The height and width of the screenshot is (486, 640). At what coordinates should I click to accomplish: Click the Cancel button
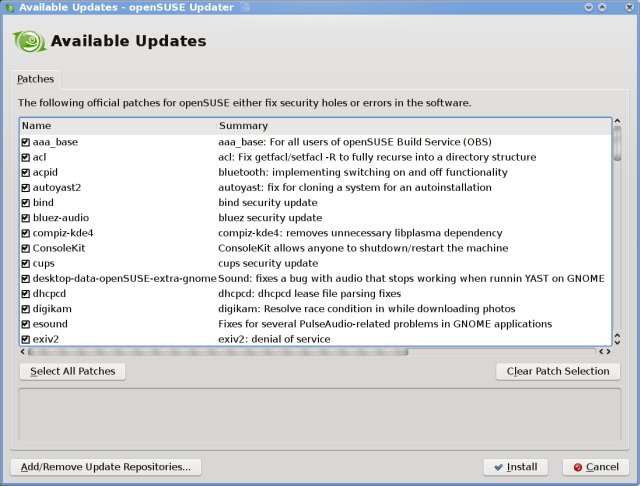tap(596, 467)
